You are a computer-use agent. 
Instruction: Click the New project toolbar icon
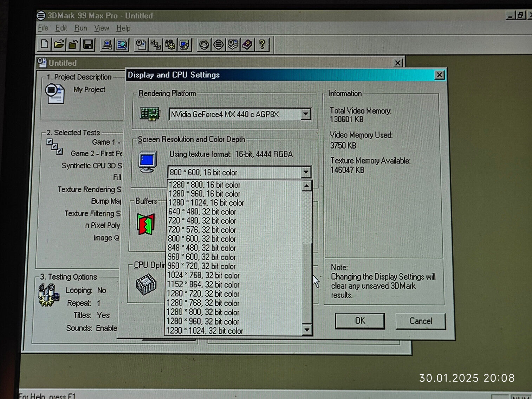[x=45, y=44]
